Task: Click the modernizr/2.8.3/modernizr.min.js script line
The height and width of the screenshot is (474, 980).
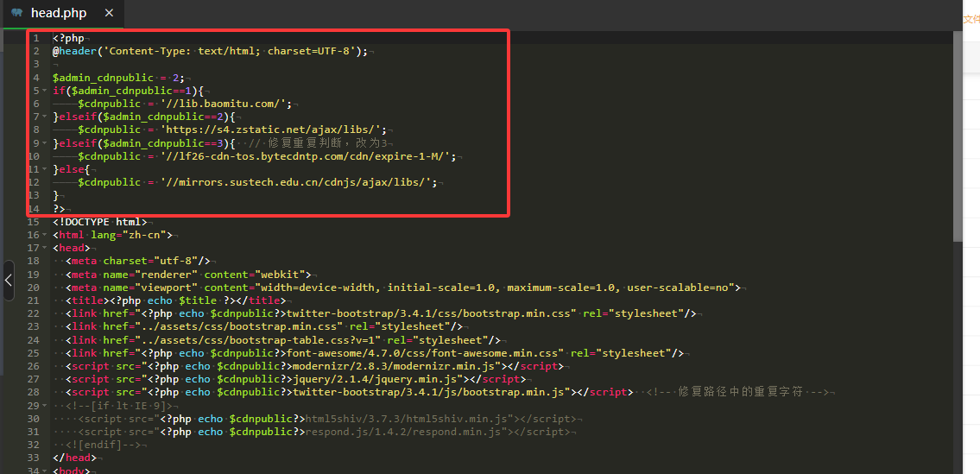Action: (314, 366)
